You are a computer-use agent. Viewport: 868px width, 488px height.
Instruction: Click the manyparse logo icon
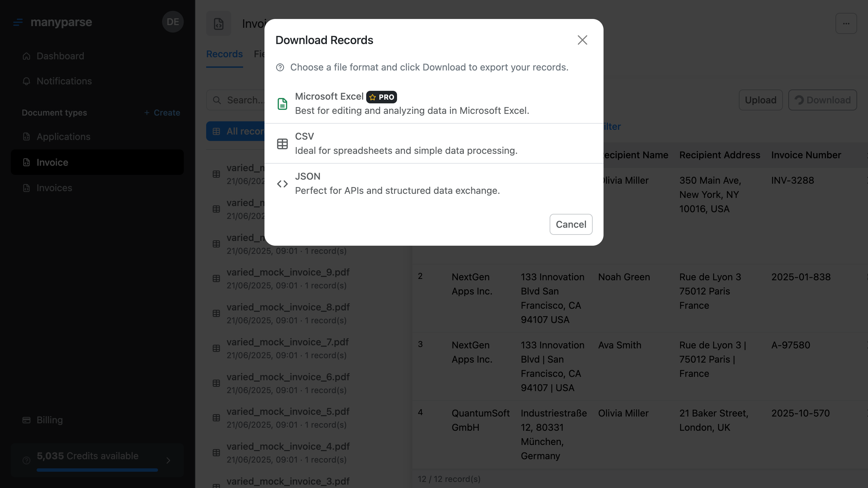[18, 22]
